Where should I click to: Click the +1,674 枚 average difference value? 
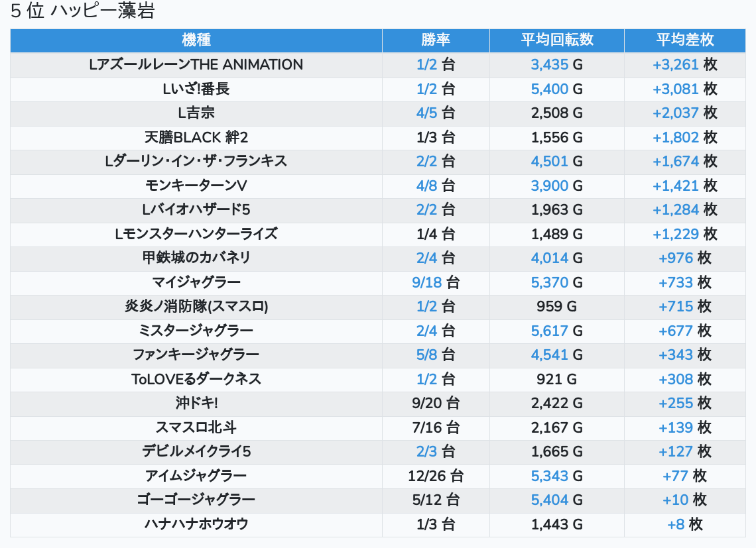pos(684,162)
